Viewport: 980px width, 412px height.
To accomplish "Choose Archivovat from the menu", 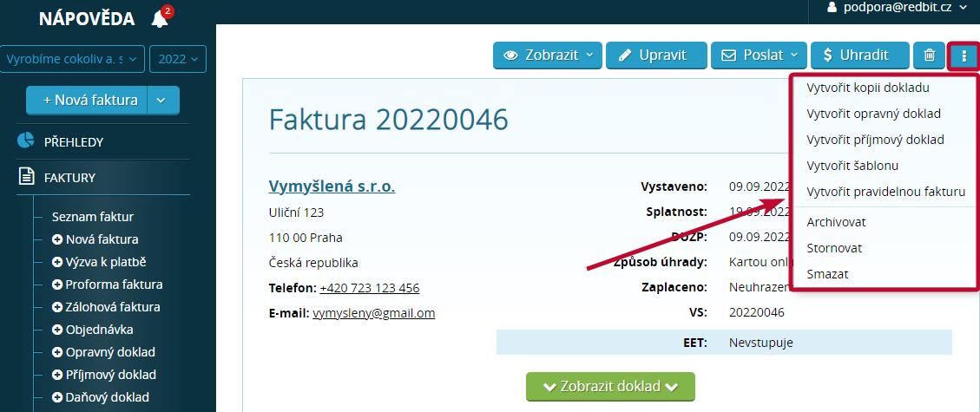I will (x=836, y=222).
